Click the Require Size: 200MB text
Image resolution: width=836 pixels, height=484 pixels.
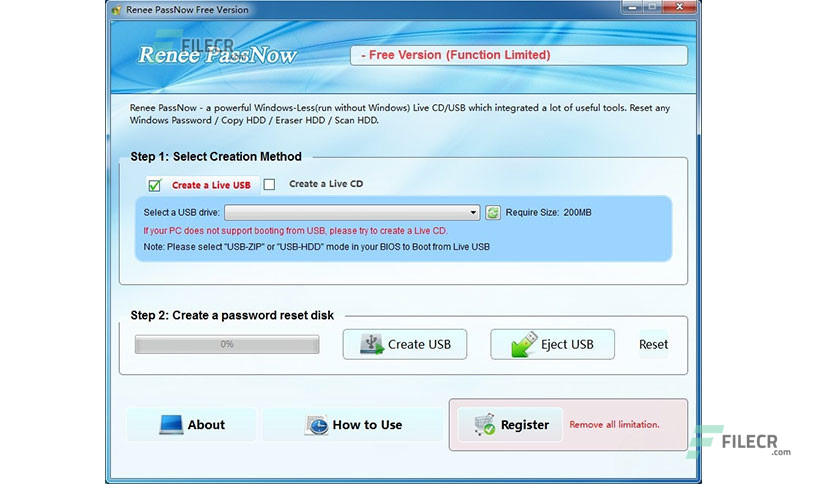[549, 213]
